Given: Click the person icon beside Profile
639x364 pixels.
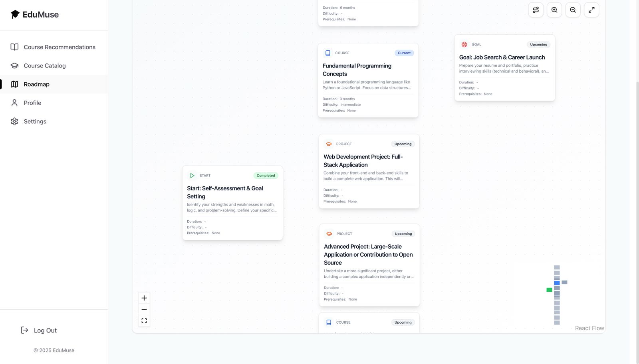Looking at the screenshot, I should (x=14, y=103).
